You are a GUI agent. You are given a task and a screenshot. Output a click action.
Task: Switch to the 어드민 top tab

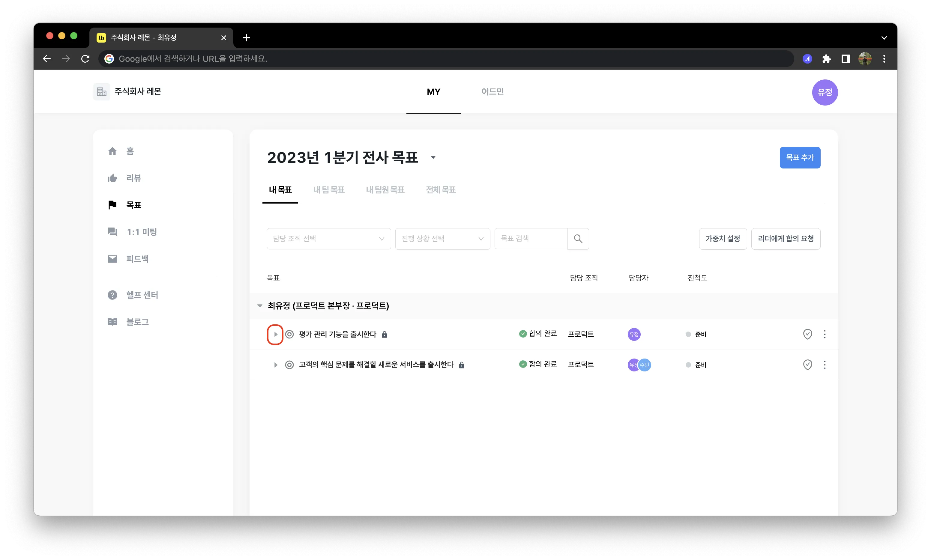(492, 92)
